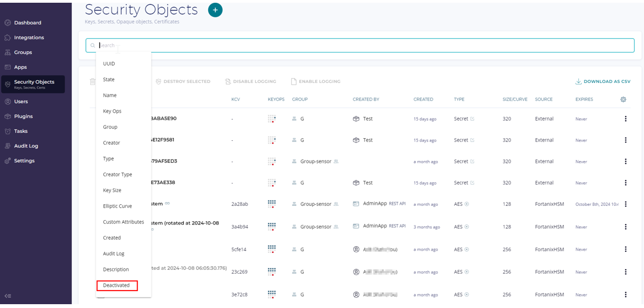Open Tasks from the left sidebar
Screen dimensions: 644x308
(x=21, y=131)
